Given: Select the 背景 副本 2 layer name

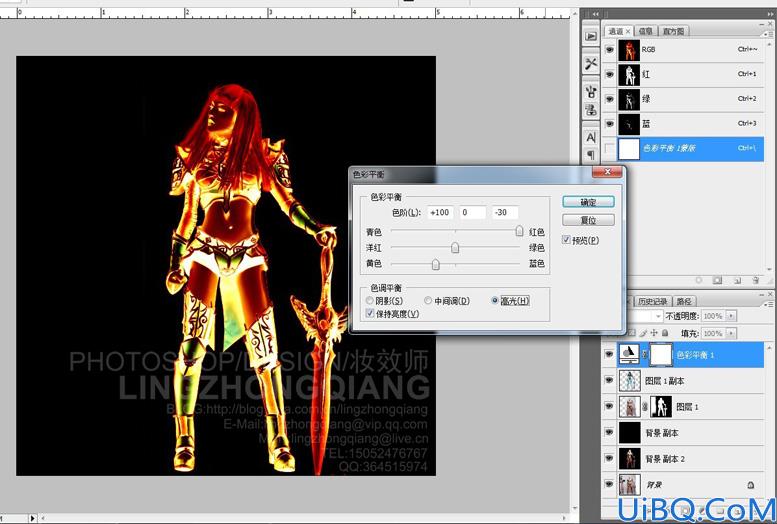Looking at the screenshot, I should (665, 459).
